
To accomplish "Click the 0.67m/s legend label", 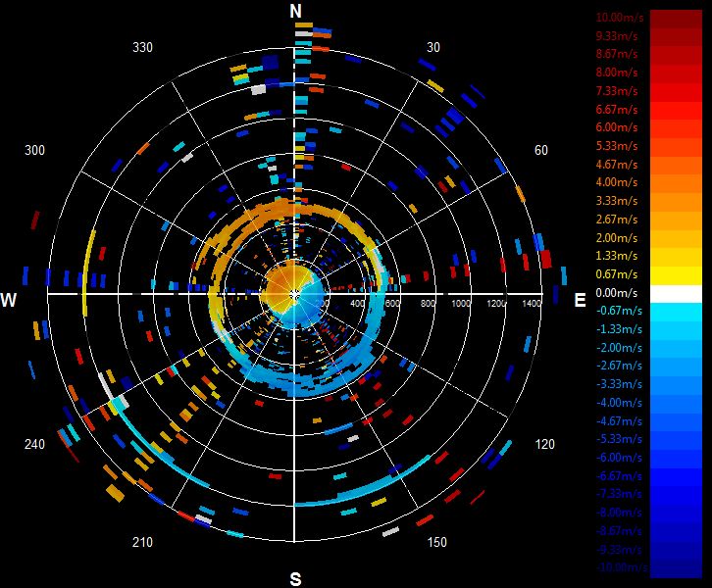I will (617, 274).
